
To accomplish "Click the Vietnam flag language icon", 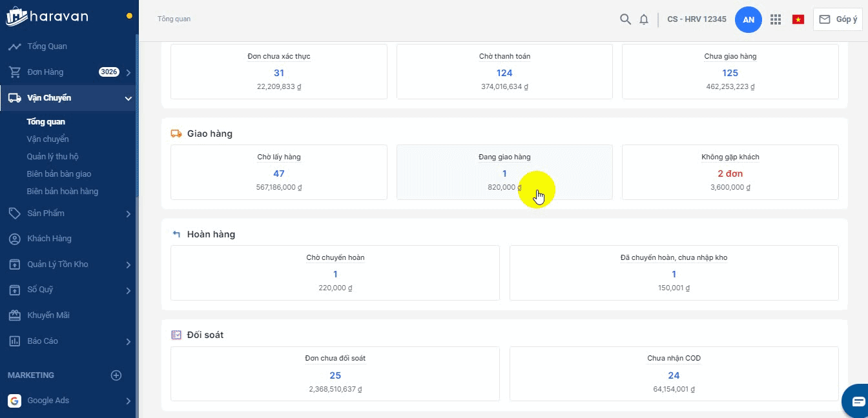I will click(x=798, y=19).
